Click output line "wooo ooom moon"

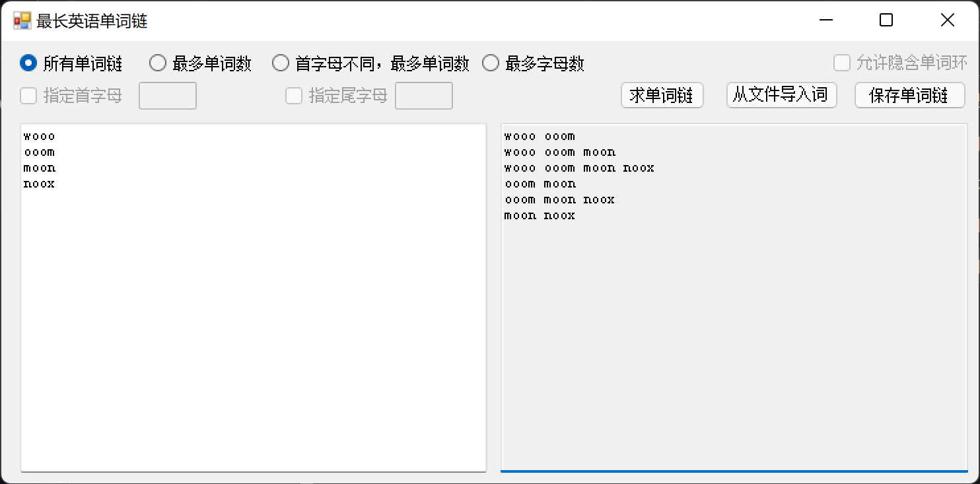click(x=560, y=153)
